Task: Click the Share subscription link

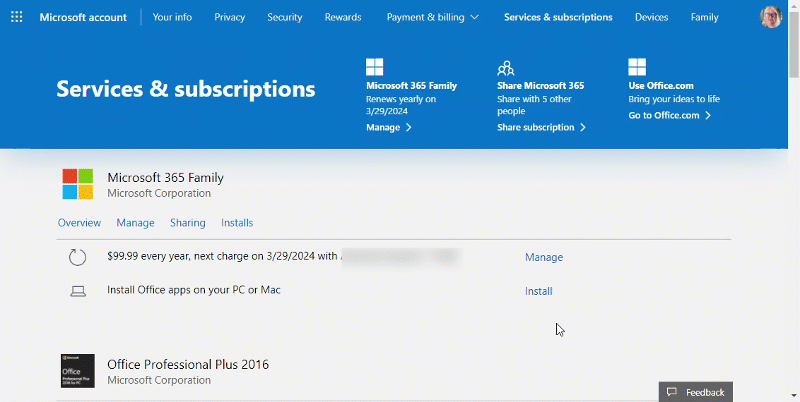Action: click(x=536, y=128)
